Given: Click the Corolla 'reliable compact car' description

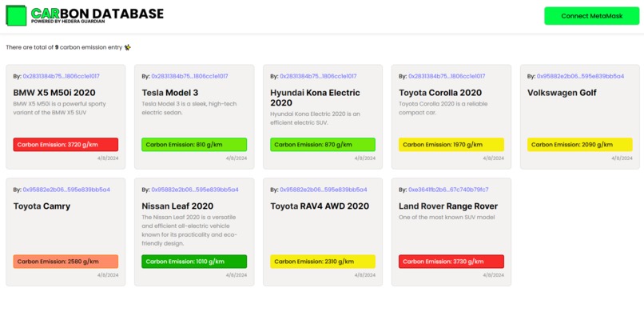Looking at the screenshot, I should click(x=443, y=108).
